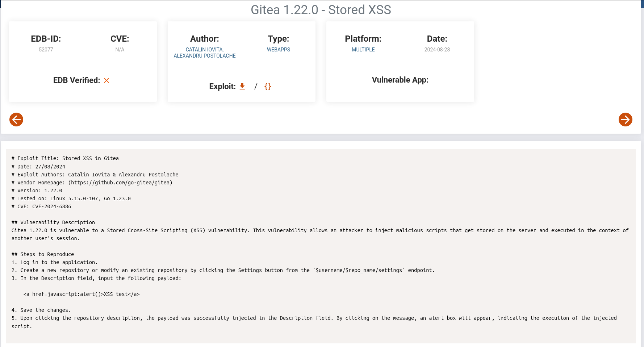Click CVE-2024-6886 in the exploit text
This screenshot has width=644, height=347.
(x=51, y=206)
